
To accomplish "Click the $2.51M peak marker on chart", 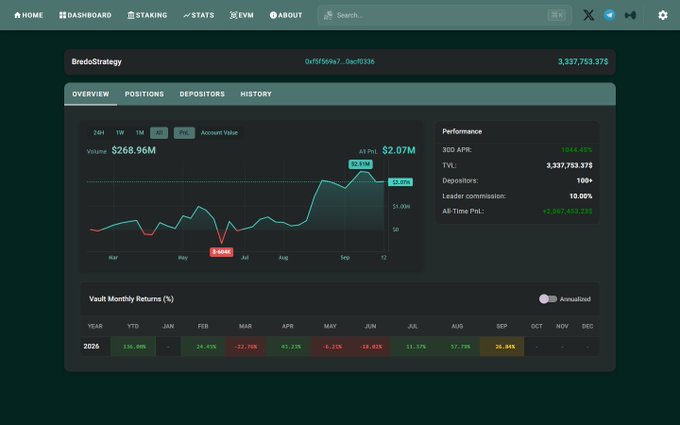I will point(360,164).
